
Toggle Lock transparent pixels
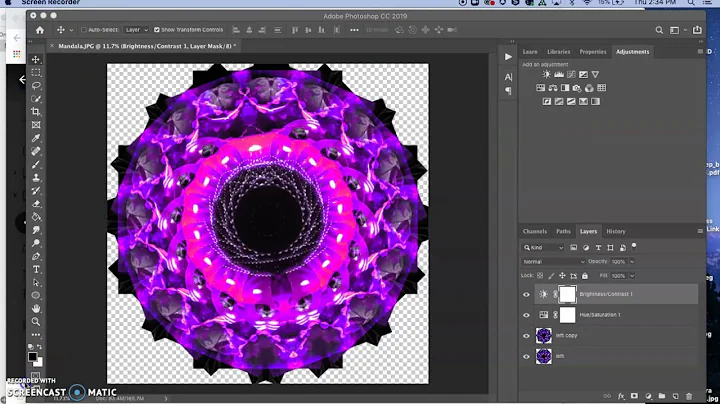[540, 276]
